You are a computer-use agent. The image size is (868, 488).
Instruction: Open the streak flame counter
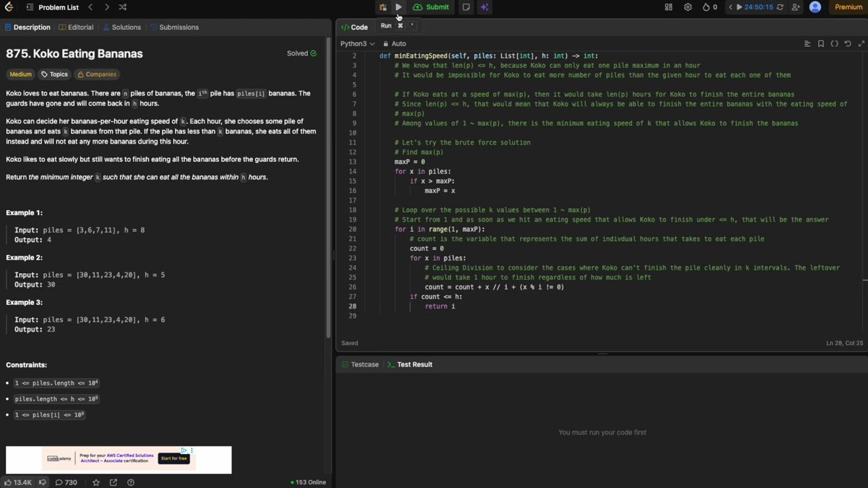pyautogui.click(x=710, y=7)
